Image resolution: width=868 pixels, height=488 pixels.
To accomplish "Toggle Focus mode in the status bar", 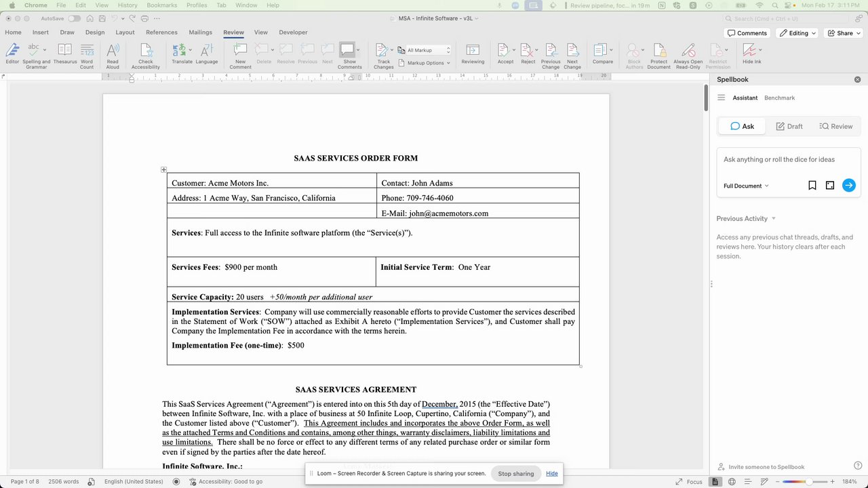I will pyautogui.click(x=688, y=481).
